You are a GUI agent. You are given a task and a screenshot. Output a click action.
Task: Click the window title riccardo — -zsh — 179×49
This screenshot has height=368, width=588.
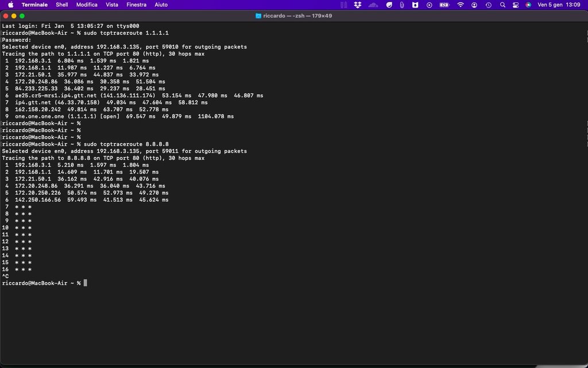297,16
